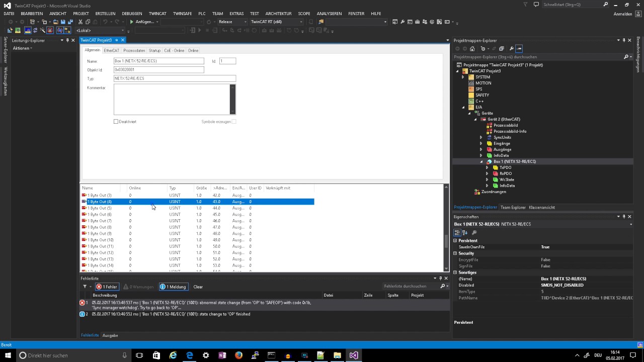Click the Clear button in Fehlerliste
Image resolution: width=644 pixels, height=362 pixels.
tap(198, 287)
